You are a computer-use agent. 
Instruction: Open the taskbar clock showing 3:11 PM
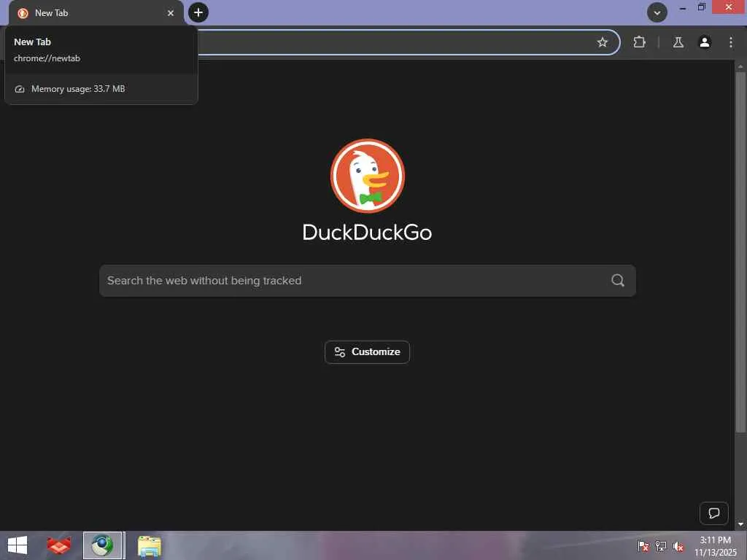[715, 546]
